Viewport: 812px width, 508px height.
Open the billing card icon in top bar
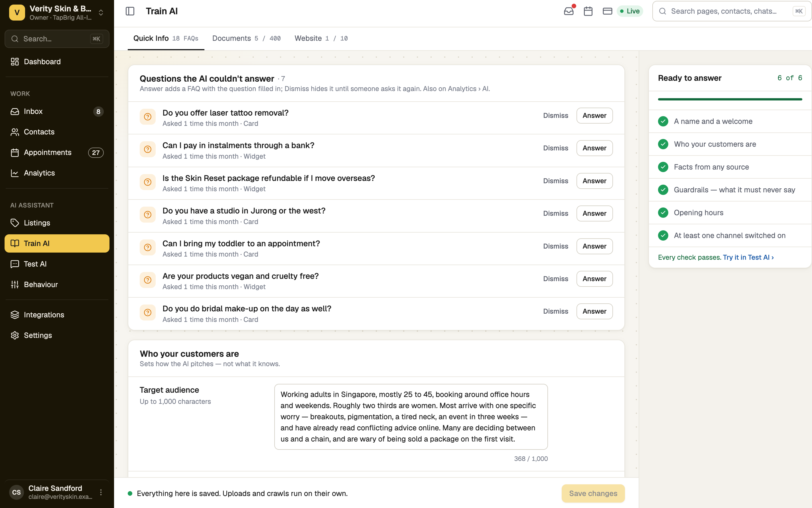click(607, 11)
